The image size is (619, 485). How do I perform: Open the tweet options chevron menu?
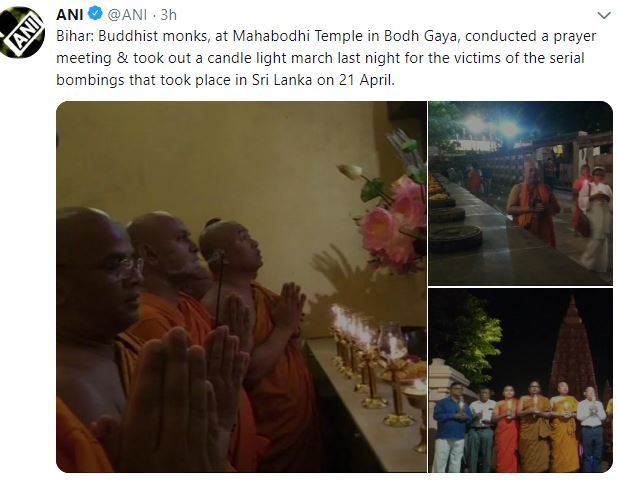click(x=605, y=16)
